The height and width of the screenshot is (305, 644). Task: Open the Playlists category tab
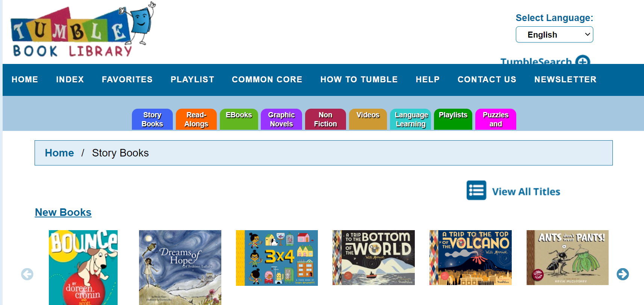click(x=453, y=119)
